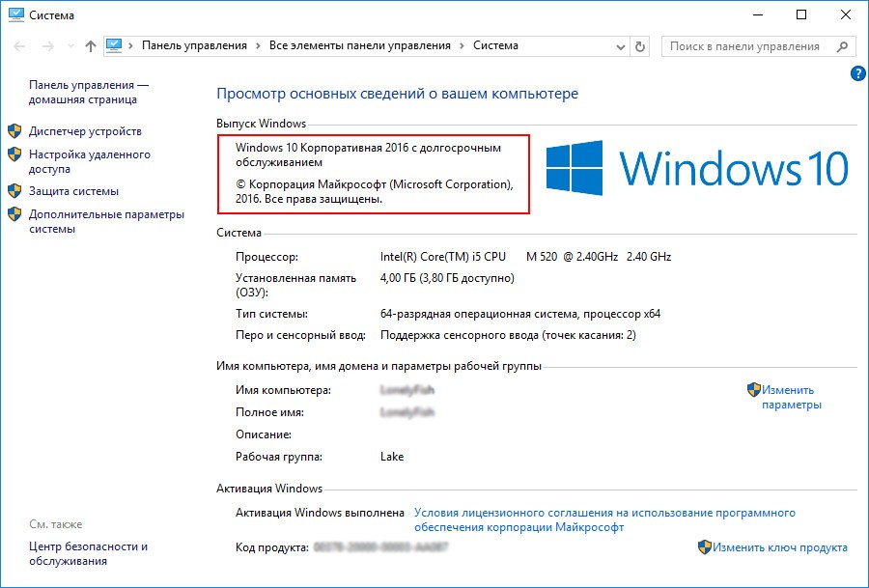Click the shield icon by Изменить ключ продукта
The height and width of the screenshot is (588, 869).
[x=705, y=547]
